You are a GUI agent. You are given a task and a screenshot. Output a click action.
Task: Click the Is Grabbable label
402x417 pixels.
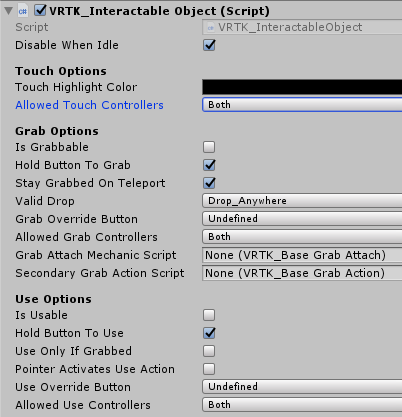(x=52, y=147)
